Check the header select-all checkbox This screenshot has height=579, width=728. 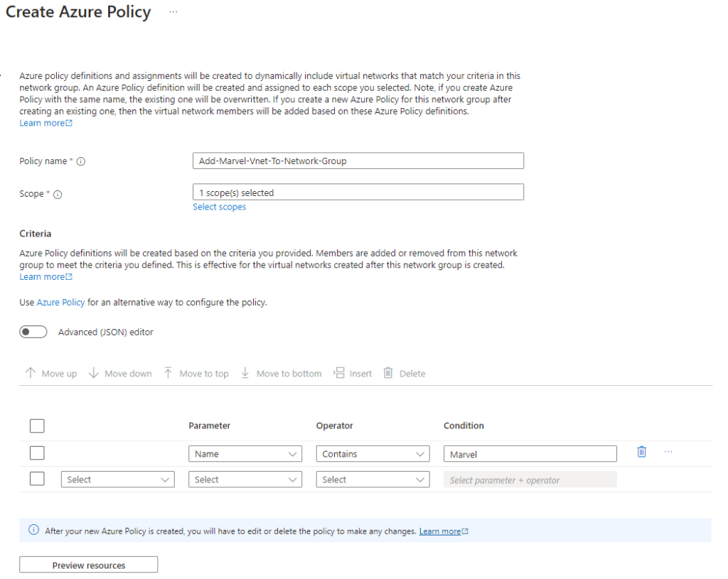tap(37, 426)
